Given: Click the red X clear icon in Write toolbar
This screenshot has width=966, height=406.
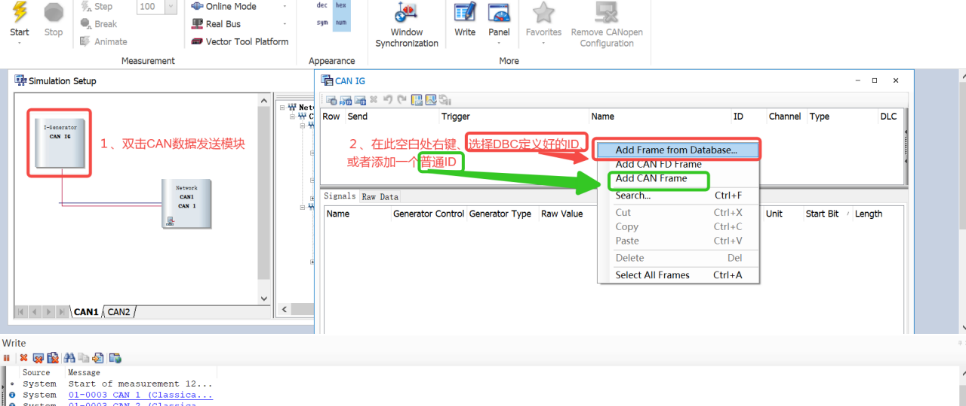Looking at the screenshot, I should [23, 357].
